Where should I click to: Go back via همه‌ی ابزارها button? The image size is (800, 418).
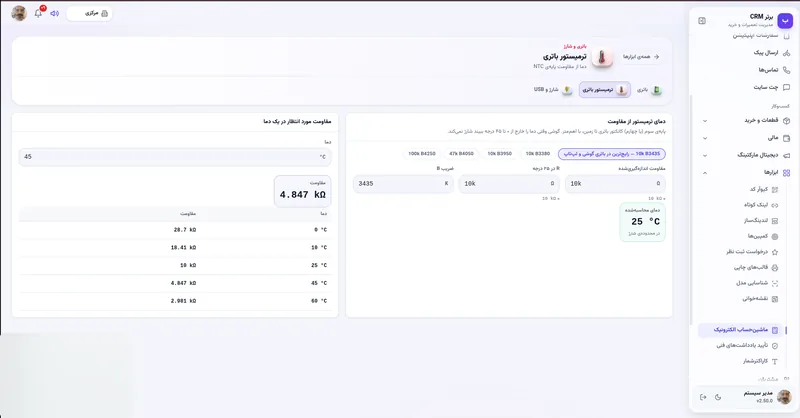641,57
